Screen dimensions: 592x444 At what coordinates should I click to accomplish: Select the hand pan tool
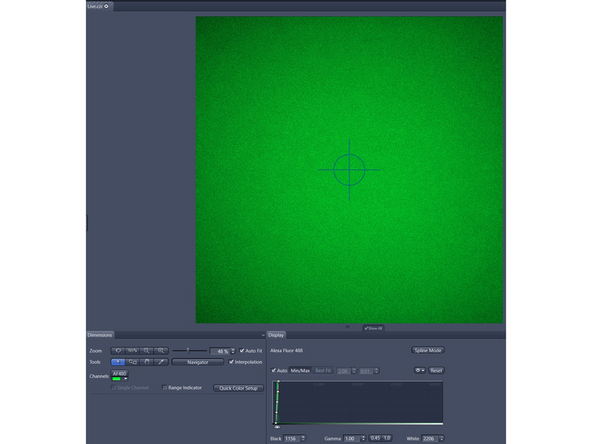pyautogui.click(x=146, y=362)
